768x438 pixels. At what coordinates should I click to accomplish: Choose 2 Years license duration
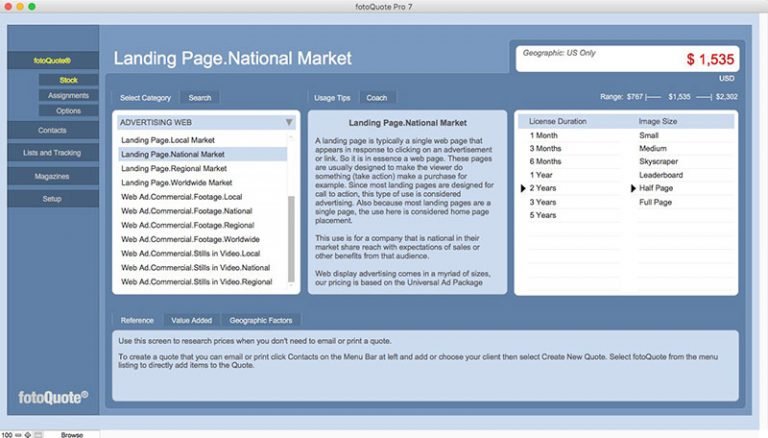point(543,188)
